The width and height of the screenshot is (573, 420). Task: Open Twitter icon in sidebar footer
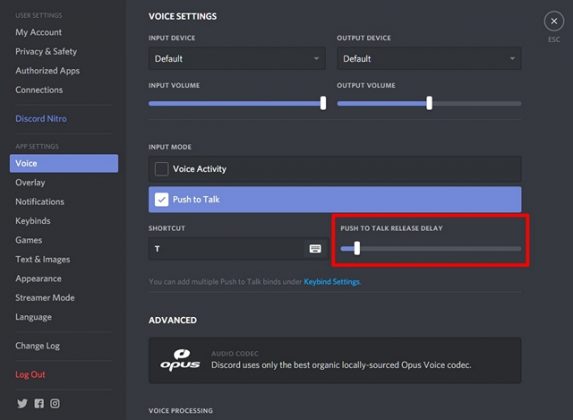22,403
